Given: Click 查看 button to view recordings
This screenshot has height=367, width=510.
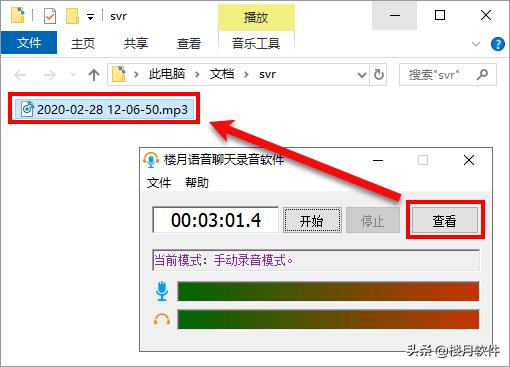Looking at the screenshot, I should (x=445, y=220).
